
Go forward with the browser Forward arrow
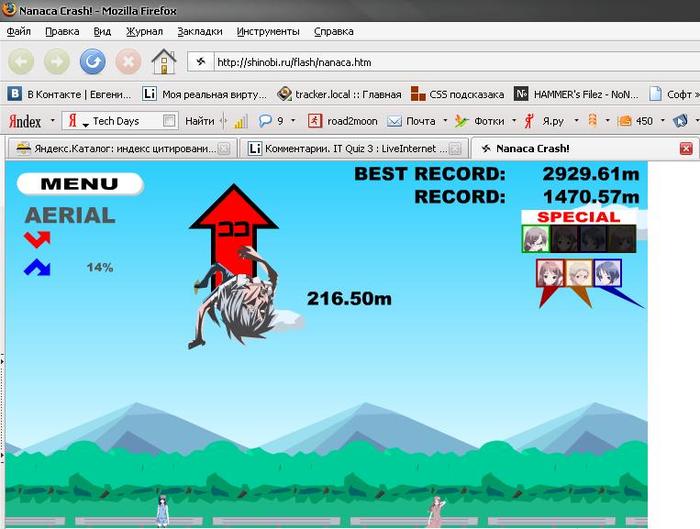tap(56, 62)
